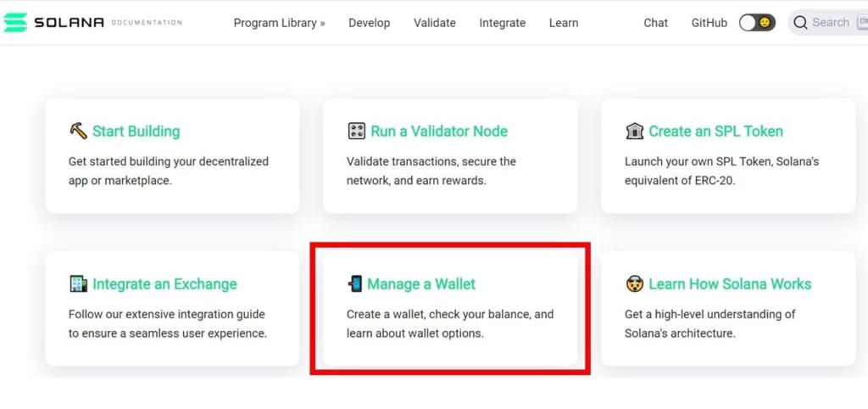Screen dimensions: 868x409
Task: Click the building icon beside Integrate an Exchange
Action: coord(78,283)
